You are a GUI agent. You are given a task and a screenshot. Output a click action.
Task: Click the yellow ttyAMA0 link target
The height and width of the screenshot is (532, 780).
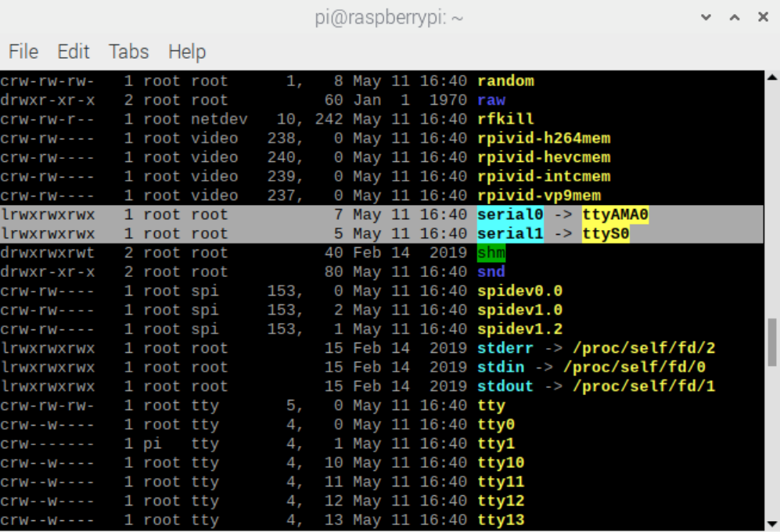pos(616,214)
